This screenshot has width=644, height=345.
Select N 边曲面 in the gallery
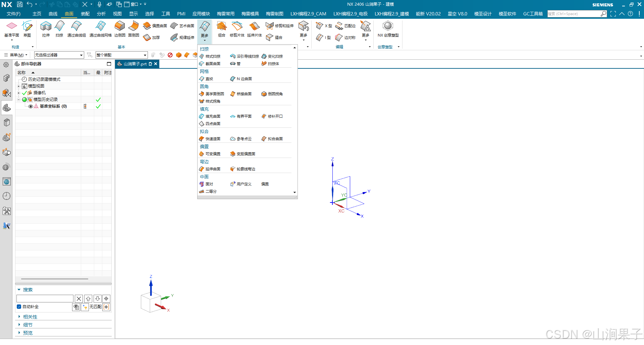point(241,79)
